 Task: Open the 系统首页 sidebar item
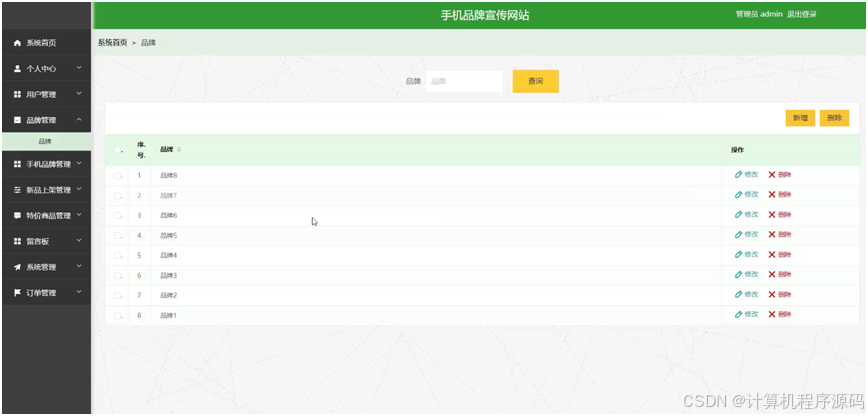coord(46,43)
